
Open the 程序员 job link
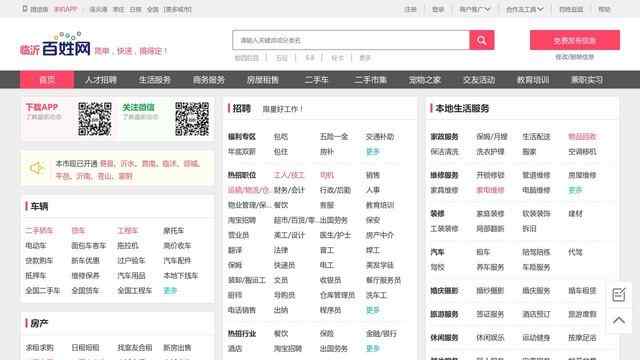click(330, 310)
